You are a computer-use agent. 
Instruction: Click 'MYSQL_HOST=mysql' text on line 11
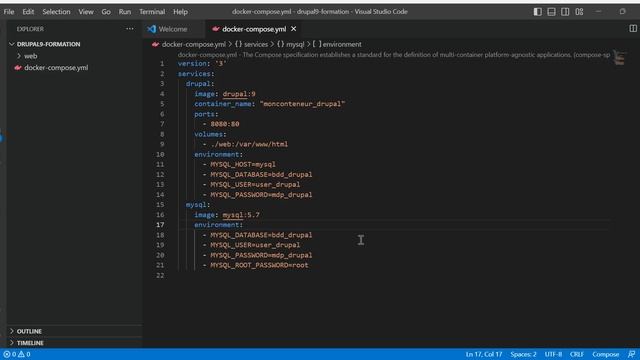coord(243,164)
